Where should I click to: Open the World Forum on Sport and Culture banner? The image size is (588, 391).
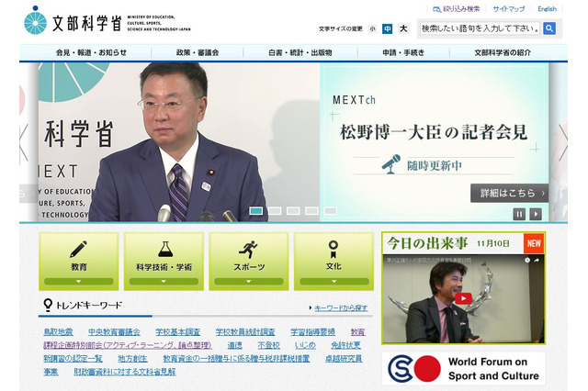[463, 368]
